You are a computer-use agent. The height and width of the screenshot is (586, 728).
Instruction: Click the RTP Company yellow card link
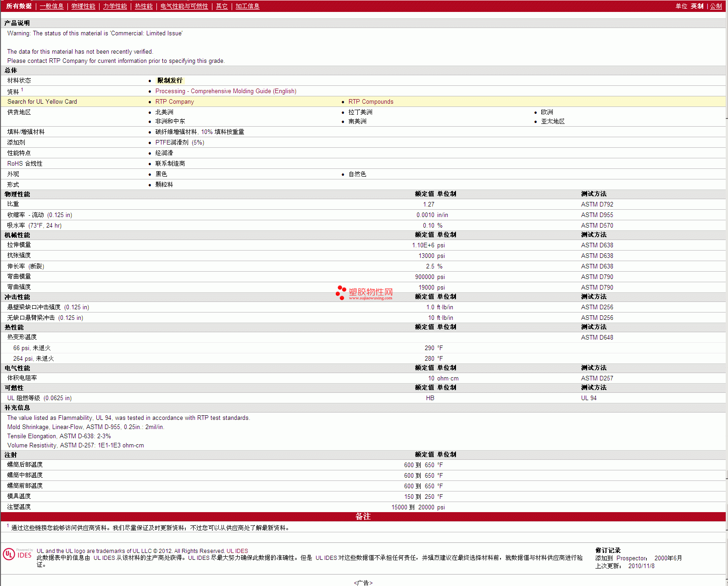click(x=174, y=102)
